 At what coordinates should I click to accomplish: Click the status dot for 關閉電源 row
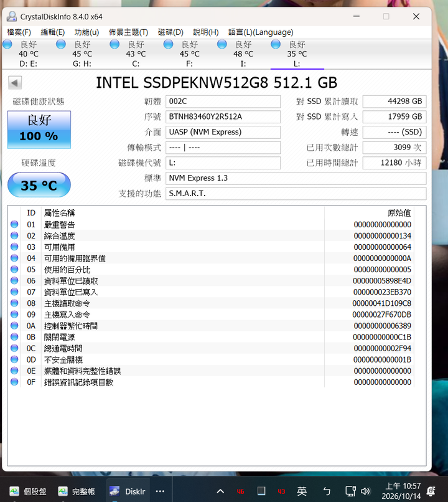(14, 336)
